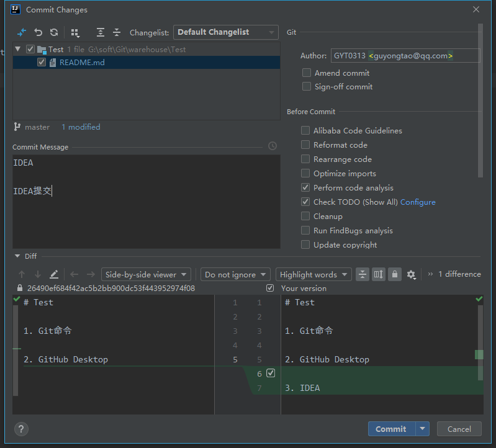Open the Commit button dropdown arrow
Viewport: 496px width, 448px height.
423,429
